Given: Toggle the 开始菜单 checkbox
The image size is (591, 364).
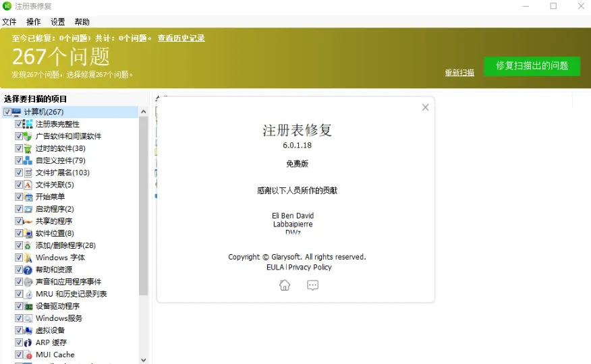Looking at the screenshot, I should 18,197.
